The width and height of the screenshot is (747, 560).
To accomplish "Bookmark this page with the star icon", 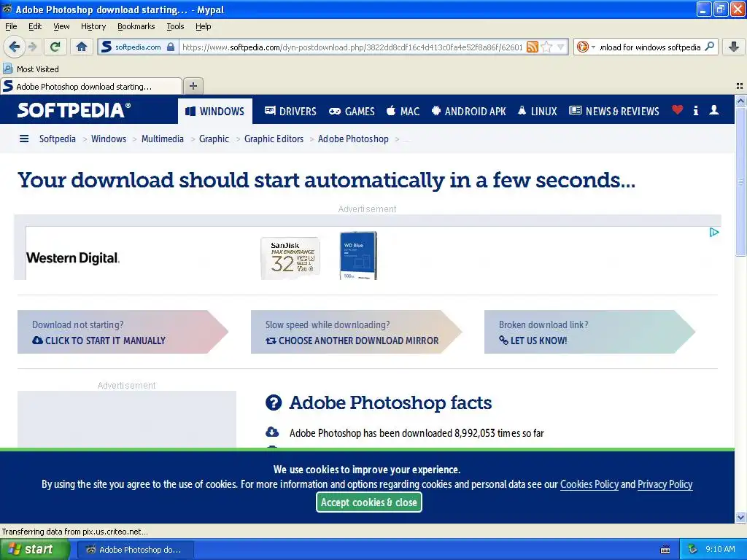I will [546, 47].
